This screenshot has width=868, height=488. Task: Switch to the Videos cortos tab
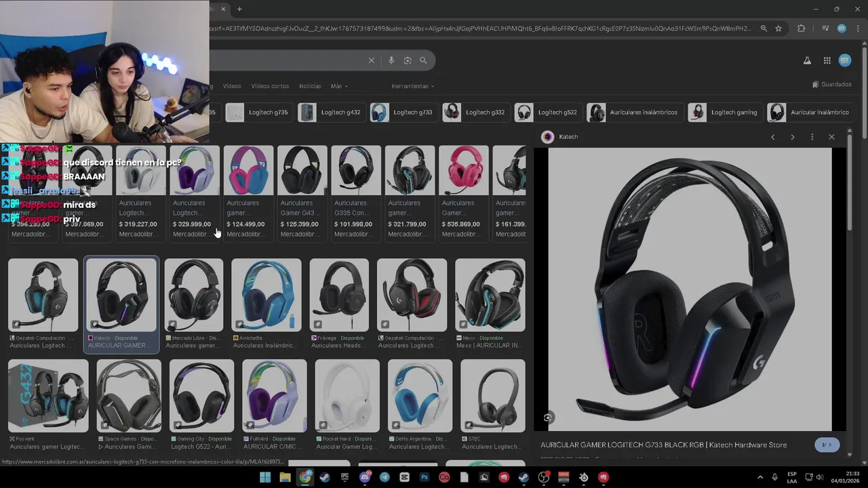[x=270, y=86]
